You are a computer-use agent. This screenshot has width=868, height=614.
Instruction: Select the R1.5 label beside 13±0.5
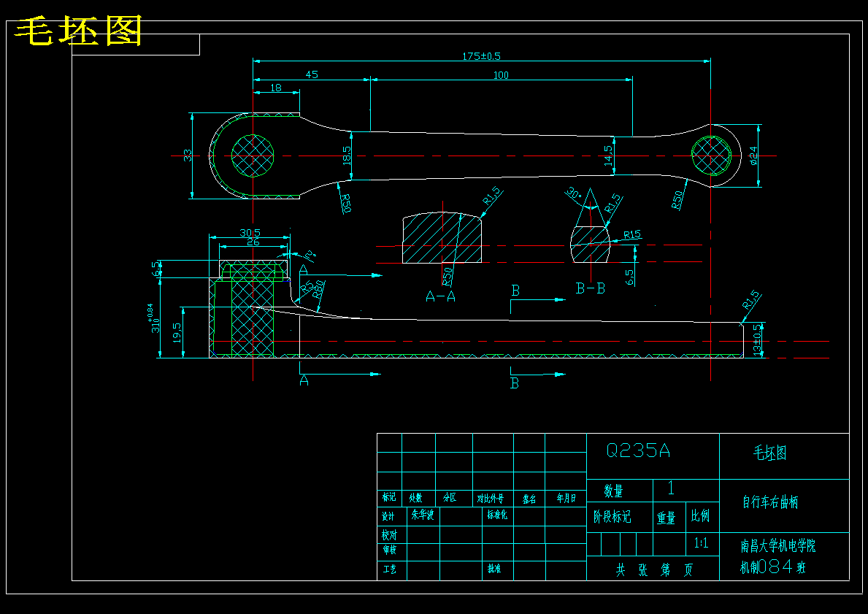coord(752,299)
